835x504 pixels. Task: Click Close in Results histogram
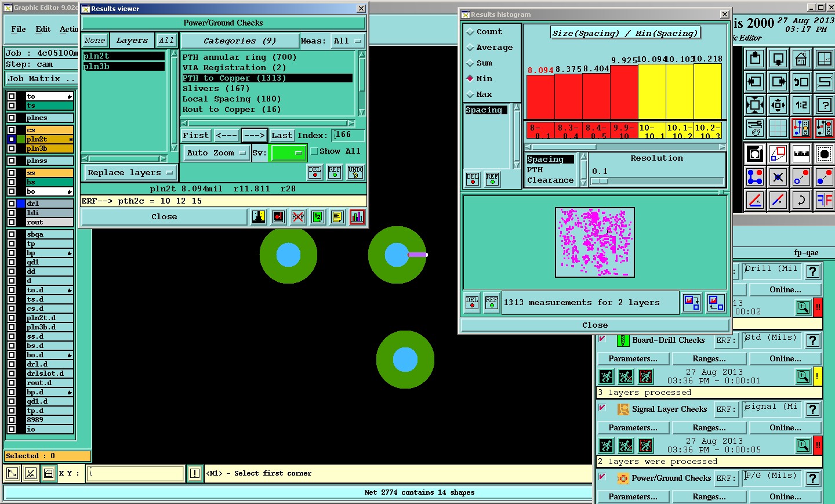click(595, 325)
